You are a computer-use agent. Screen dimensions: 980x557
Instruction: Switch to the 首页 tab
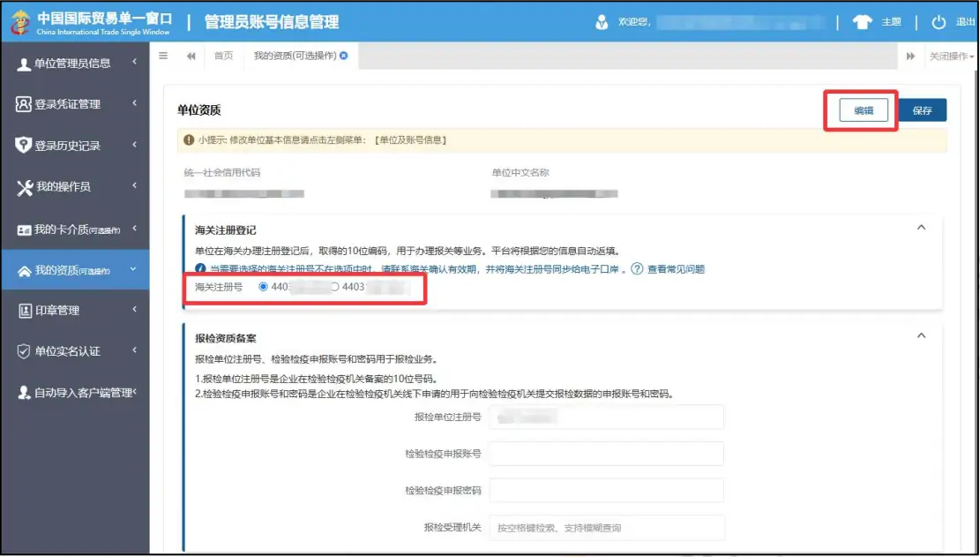(224, 56)
